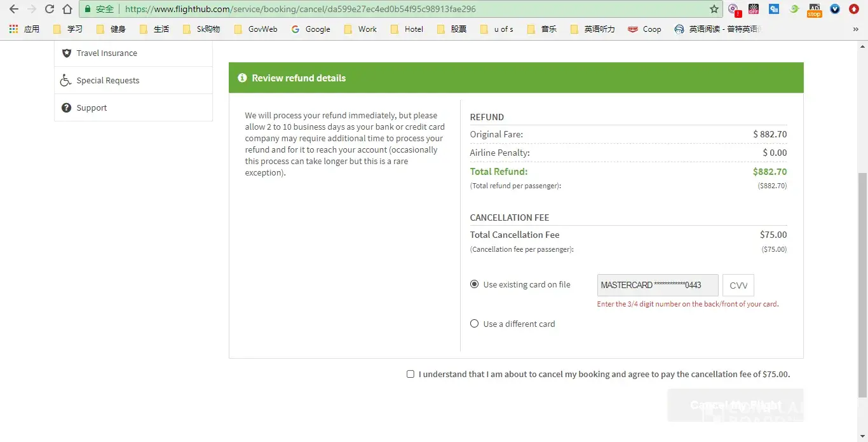Click the Original Fare $ 882.70 value
Viewport: 868px width, 442px height.
(x=770, y=134)
